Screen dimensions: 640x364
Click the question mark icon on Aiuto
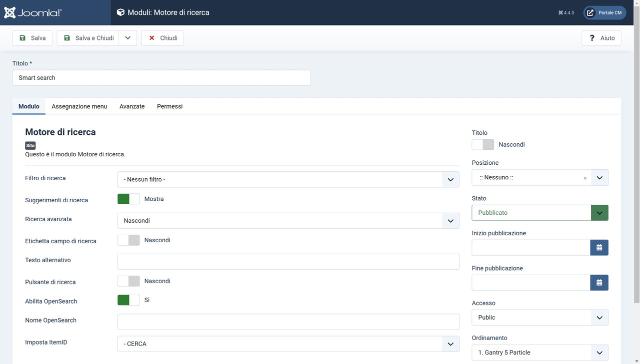pyautogui.click(x=591, y=37)
